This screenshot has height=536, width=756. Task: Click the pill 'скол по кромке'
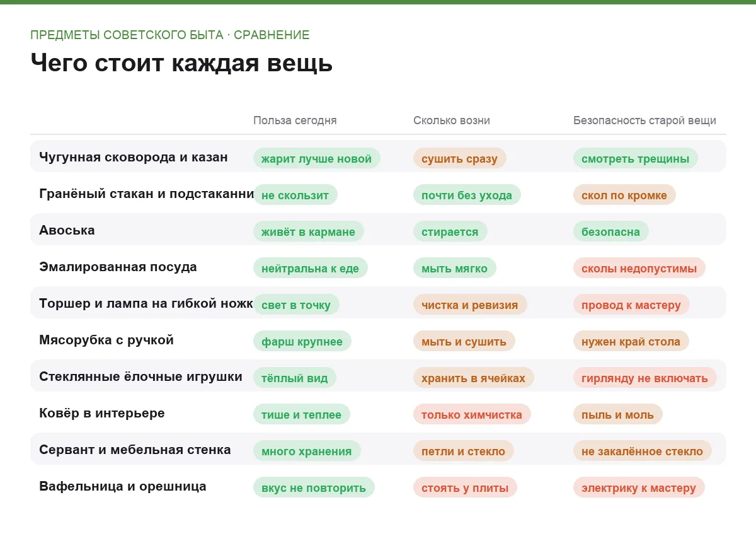click(624, 195)
